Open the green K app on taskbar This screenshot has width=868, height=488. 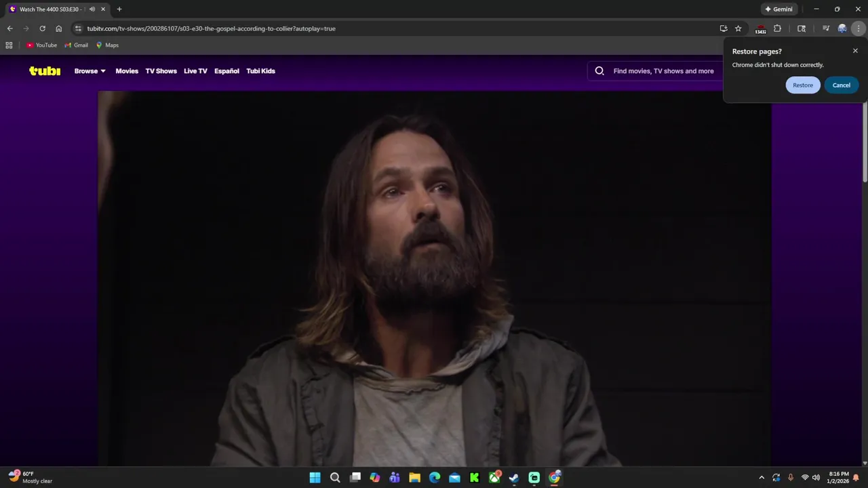click(x=474, y=478)
